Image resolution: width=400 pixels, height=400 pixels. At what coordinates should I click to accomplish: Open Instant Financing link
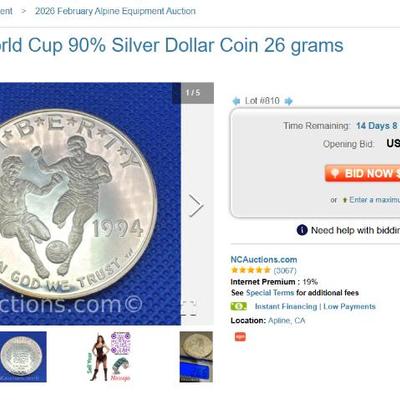click(286, 306)
